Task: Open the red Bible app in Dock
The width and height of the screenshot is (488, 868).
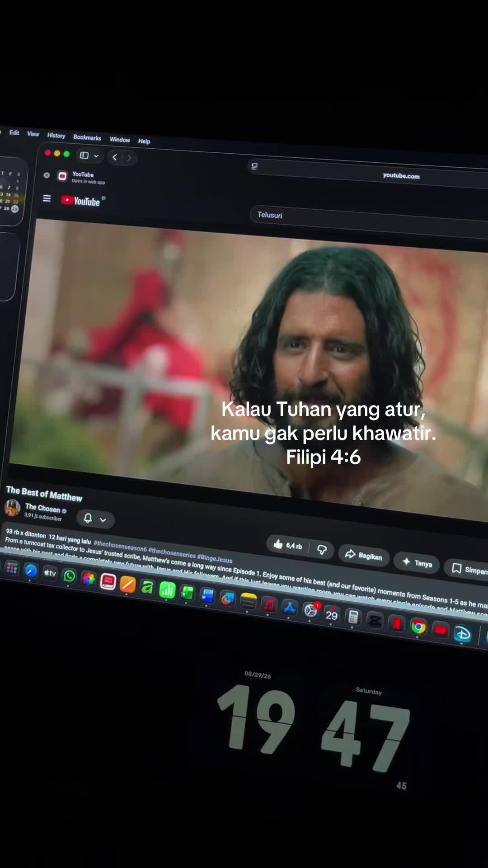Action: (x=108, y=581)
